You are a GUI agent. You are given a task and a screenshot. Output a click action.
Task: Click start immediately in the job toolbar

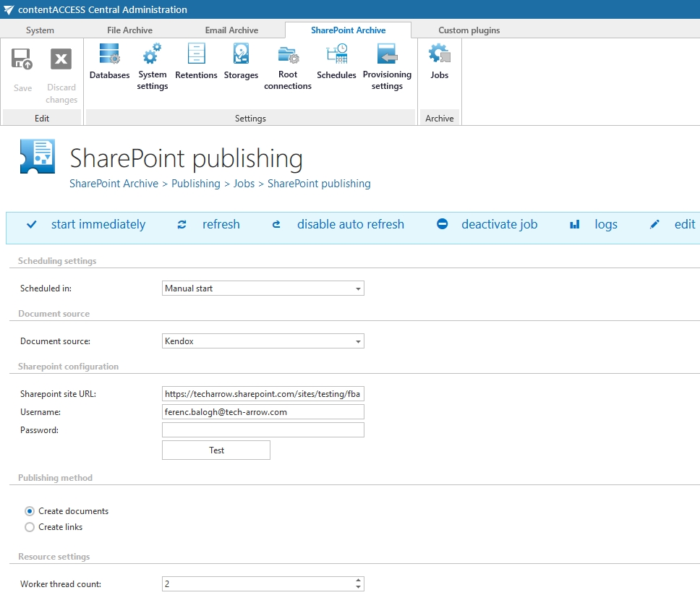(x=98, y=224)
